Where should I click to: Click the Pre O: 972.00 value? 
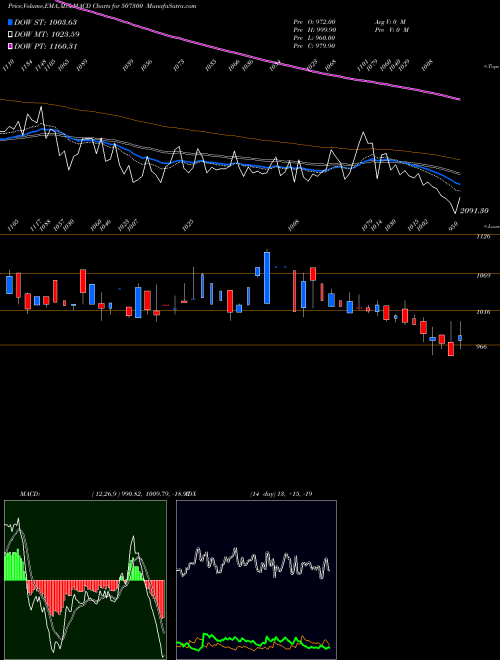pyautogui.click(x=314, y=22)
